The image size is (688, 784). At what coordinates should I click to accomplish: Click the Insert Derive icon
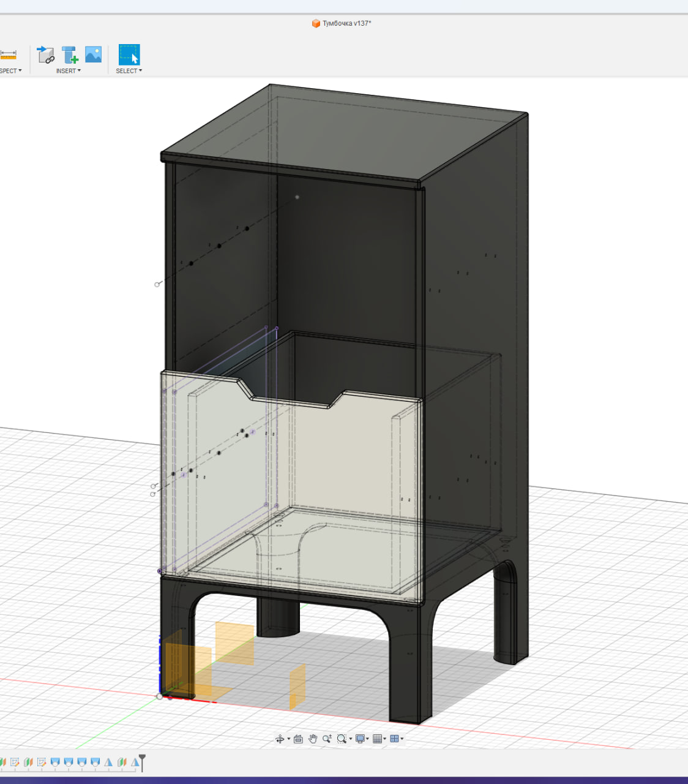coord(46,55)
